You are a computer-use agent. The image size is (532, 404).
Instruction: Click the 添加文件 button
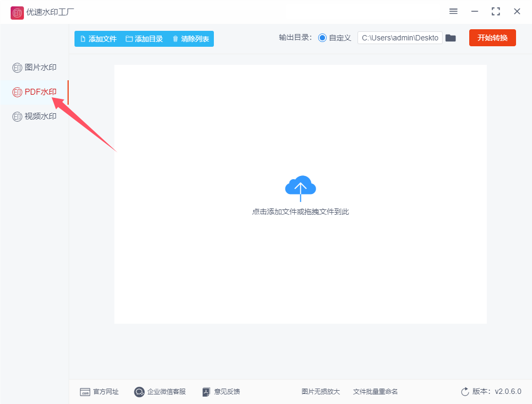coord(98,39)
